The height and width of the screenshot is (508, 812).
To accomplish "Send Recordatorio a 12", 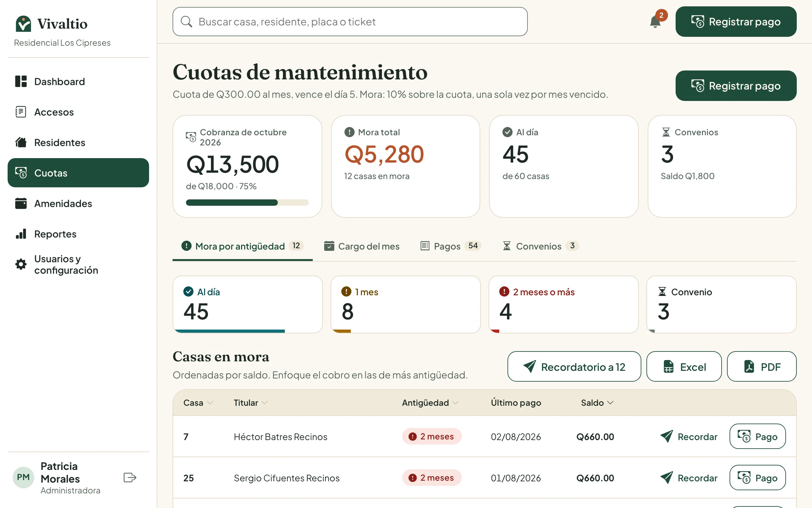I will [574, 366].
